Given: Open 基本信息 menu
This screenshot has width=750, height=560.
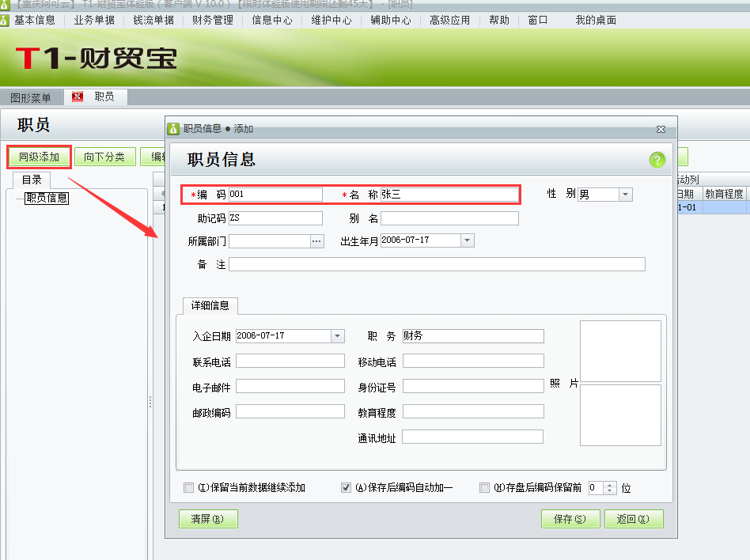Looking at the screenshot, I should click(35, 20).
